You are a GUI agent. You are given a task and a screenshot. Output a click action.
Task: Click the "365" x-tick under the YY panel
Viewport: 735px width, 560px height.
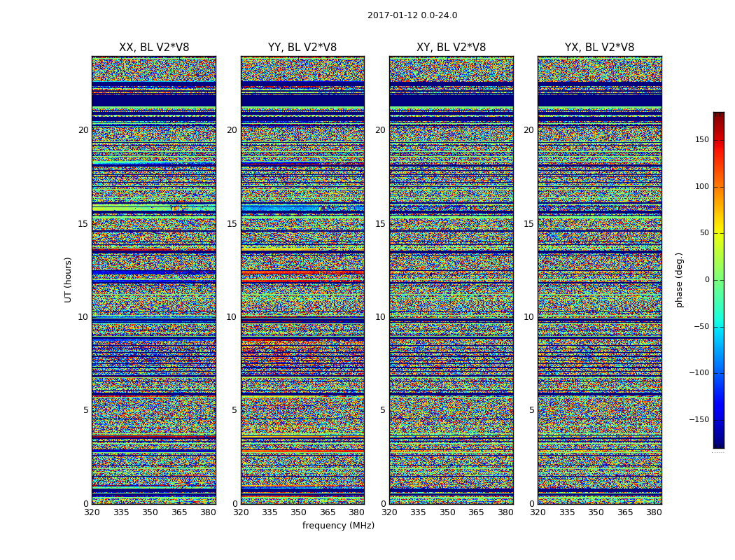tap(328, 512)
